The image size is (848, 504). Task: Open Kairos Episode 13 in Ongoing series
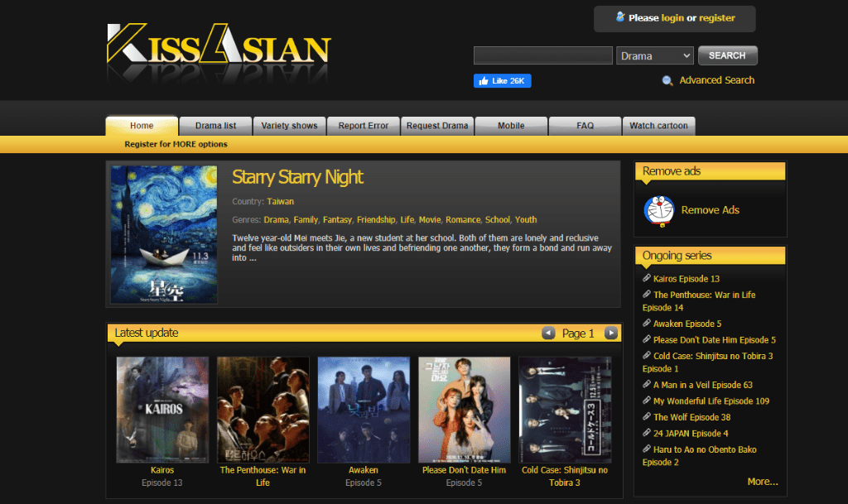[687, 279]
